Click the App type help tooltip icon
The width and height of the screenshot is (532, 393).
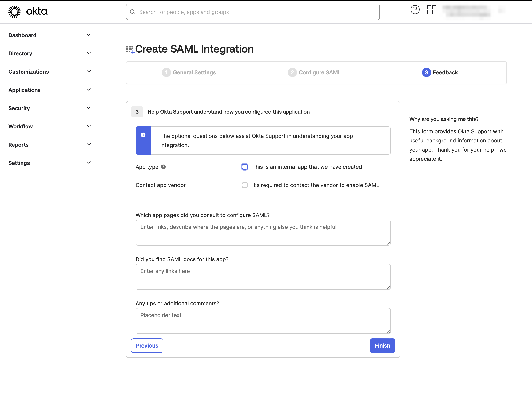(163, 167)
